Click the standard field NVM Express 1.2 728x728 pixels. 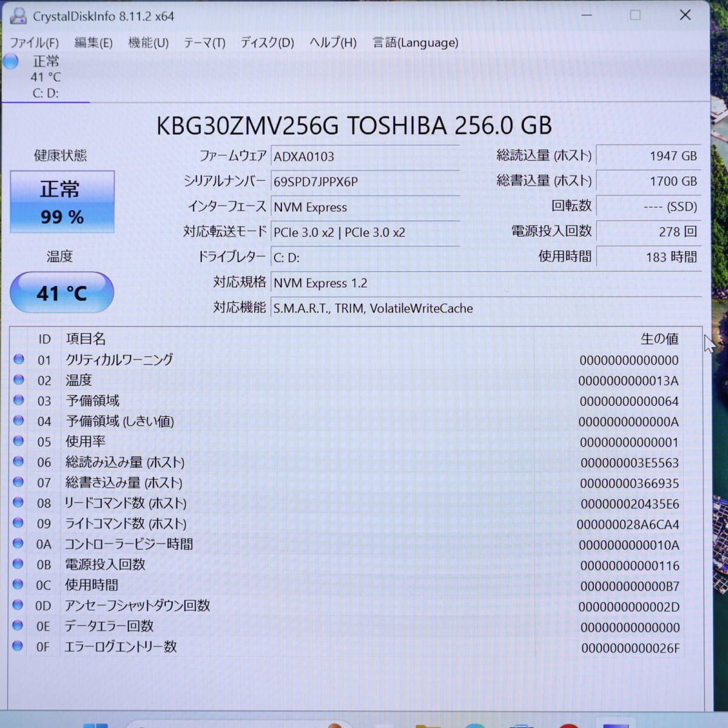point(486,283)
